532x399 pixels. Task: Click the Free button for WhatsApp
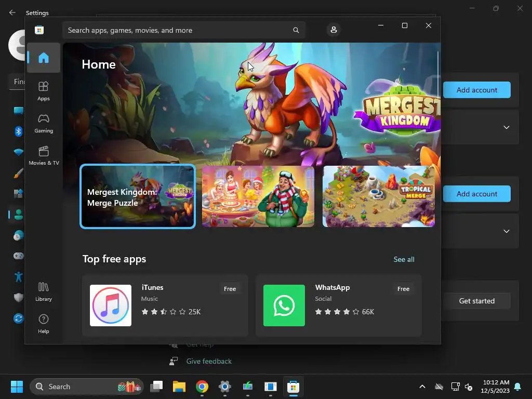coord(403,289)
